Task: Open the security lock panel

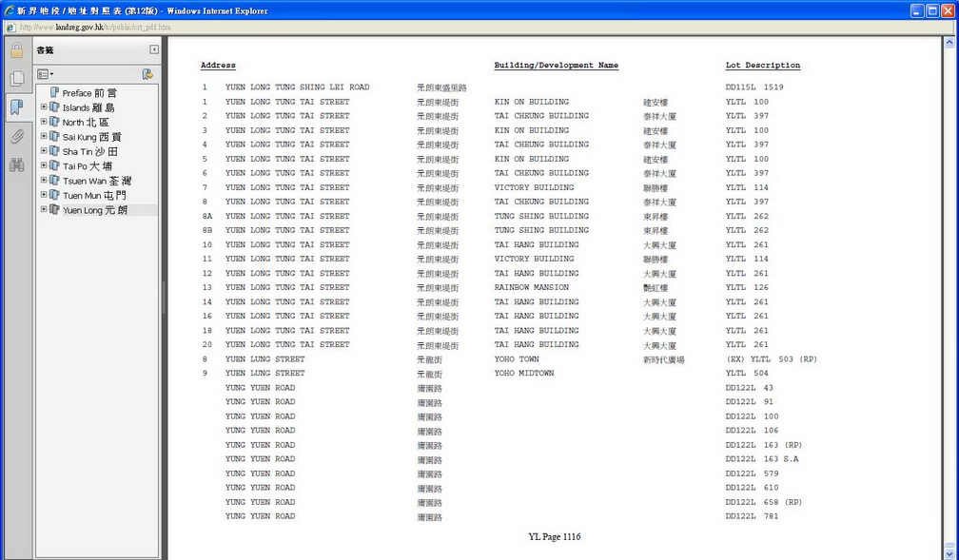Action: tap(16, 51)
